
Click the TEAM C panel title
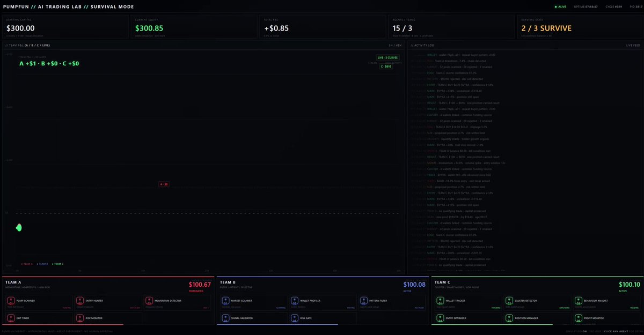tap(443, 282)
